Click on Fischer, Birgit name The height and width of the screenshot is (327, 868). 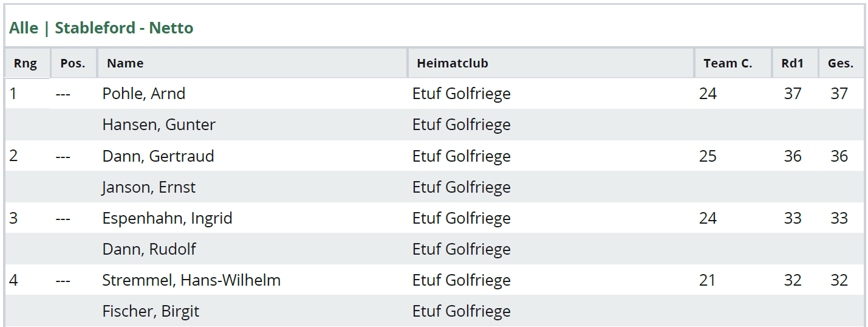point(151,311)
